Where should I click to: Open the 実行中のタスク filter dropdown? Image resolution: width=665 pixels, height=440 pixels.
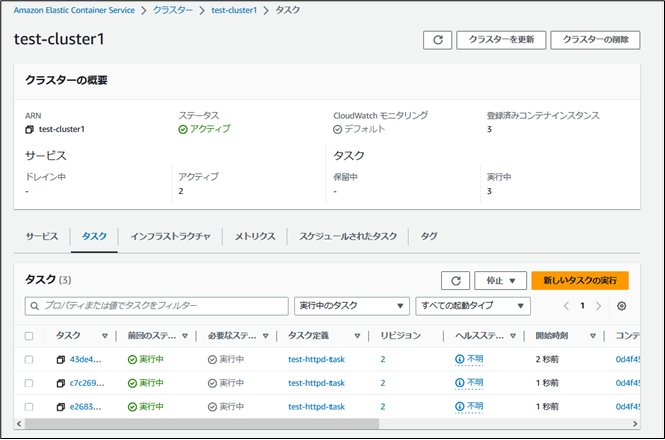pos(352,306)
